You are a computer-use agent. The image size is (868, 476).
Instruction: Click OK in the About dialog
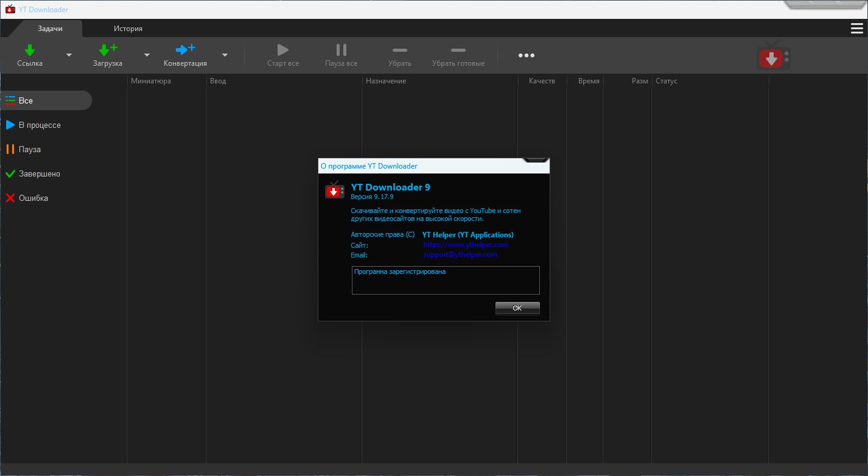click(517, 308)
